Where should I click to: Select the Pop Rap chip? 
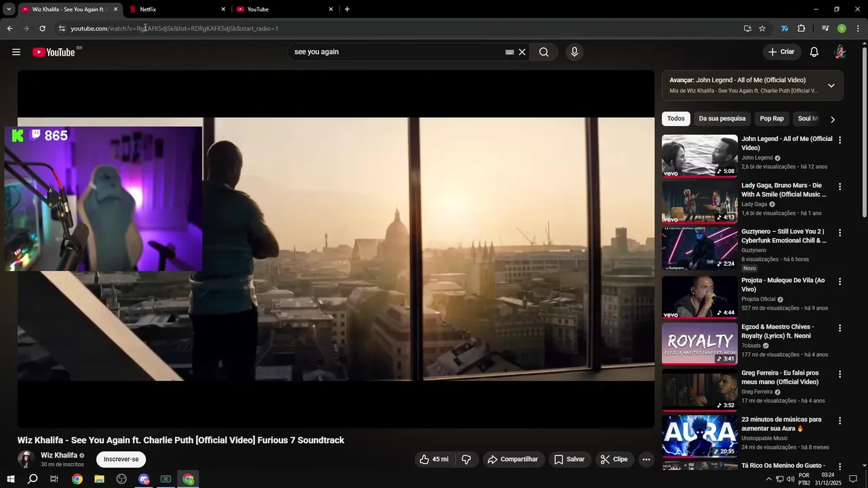tap(772, 119)
